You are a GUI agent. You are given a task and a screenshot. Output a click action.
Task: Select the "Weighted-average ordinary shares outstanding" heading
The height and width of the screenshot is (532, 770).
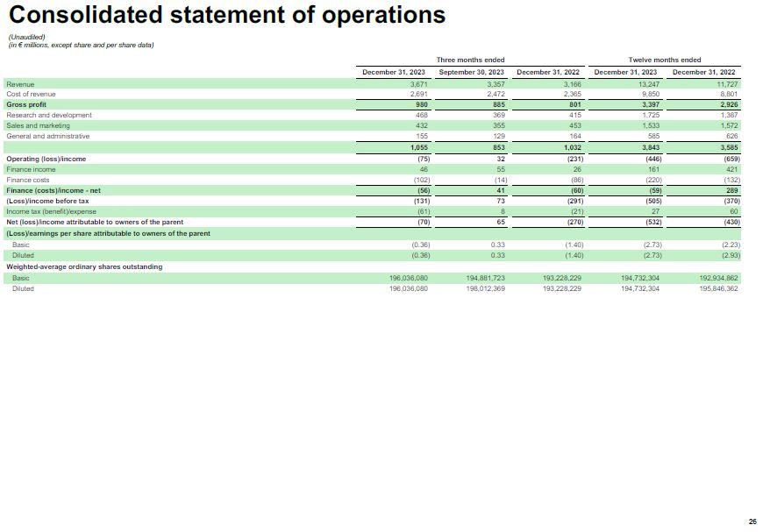pyautogui.click(x=84, y=266)
